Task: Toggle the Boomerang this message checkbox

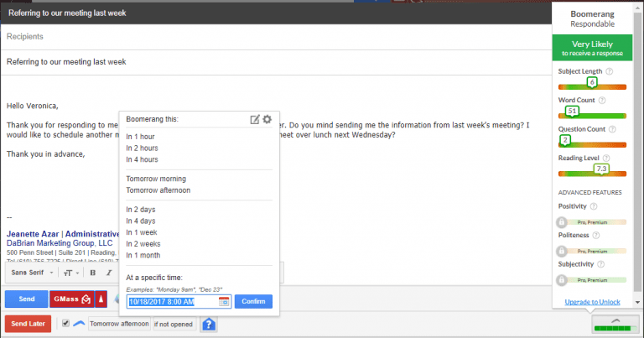Action: click(x=65, y=323)
